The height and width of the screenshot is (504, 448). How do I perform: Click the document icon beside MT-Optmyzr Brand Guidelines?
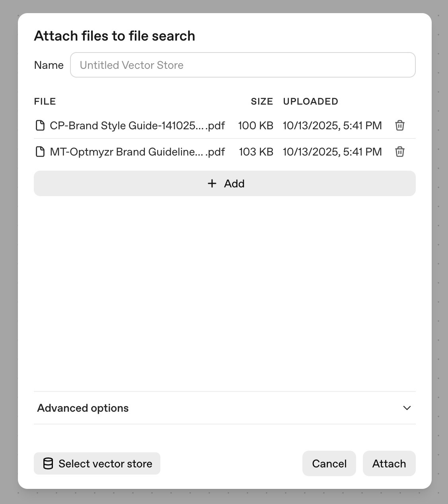(x=40, y=152)
